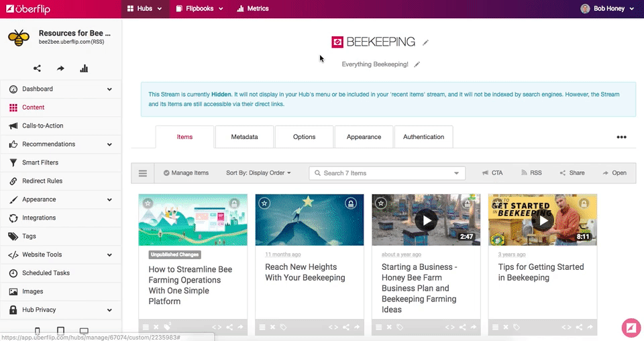Click tag icon on Reach New Heights card
The image size is (644, 341).
tap(283, 328)
